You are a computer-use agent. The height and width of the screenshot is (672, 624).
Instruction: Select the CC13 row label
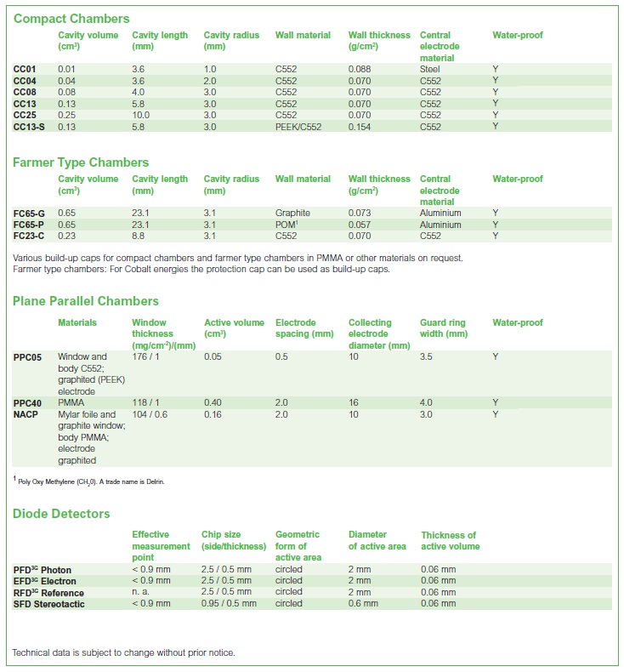[25, 104]
